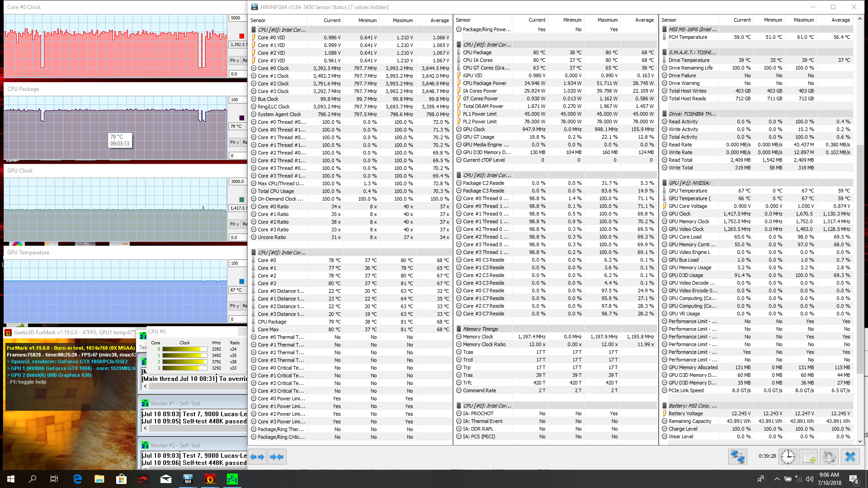
Task: Select the GPU Core Load row
Action: pos(757,237)
